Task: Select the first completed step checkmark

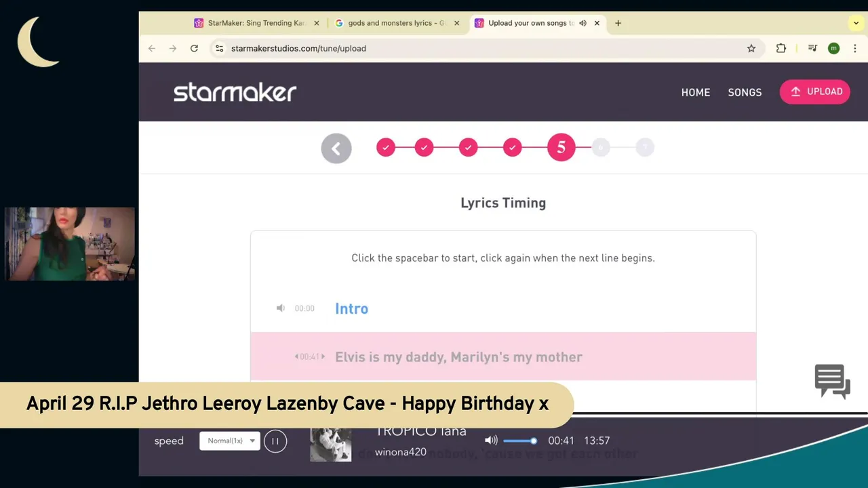Action: click(x=386, y=147)
